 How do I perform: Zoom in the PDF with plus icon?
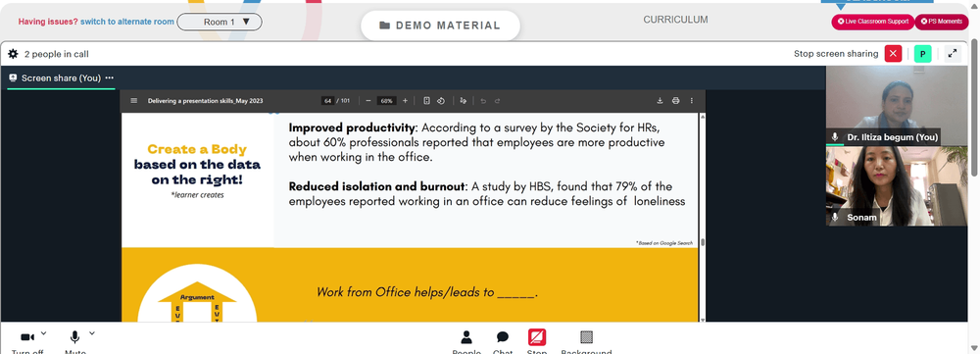pyautogui.click(x=405, y=101)
